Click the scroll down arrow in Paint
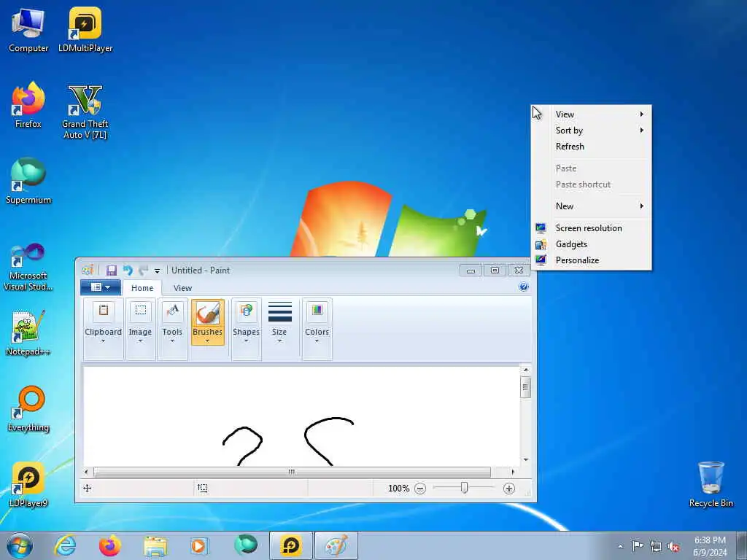This screenshot has height=560, width=747. [x=526, y=459]
